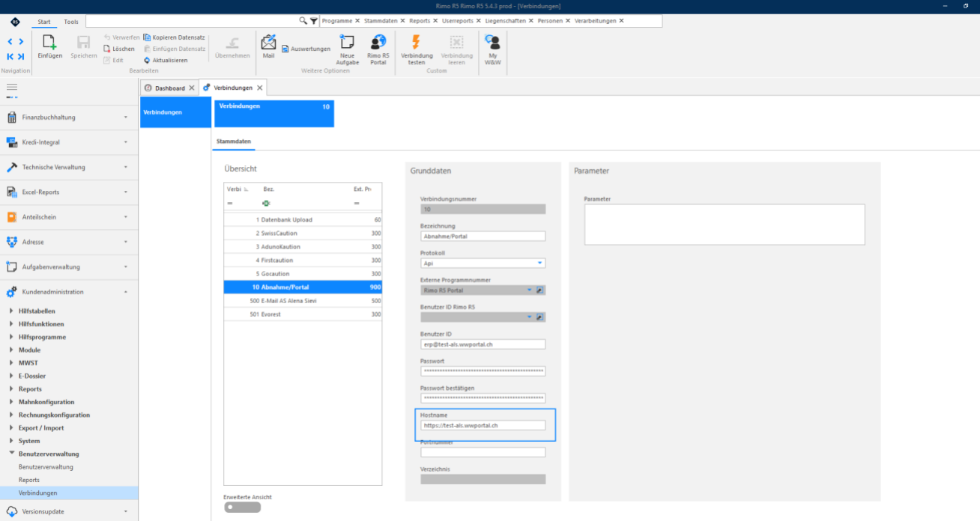Screen dimensions: 980x521
Task: Click the Löschen delete icon
Action: point(107,49)
